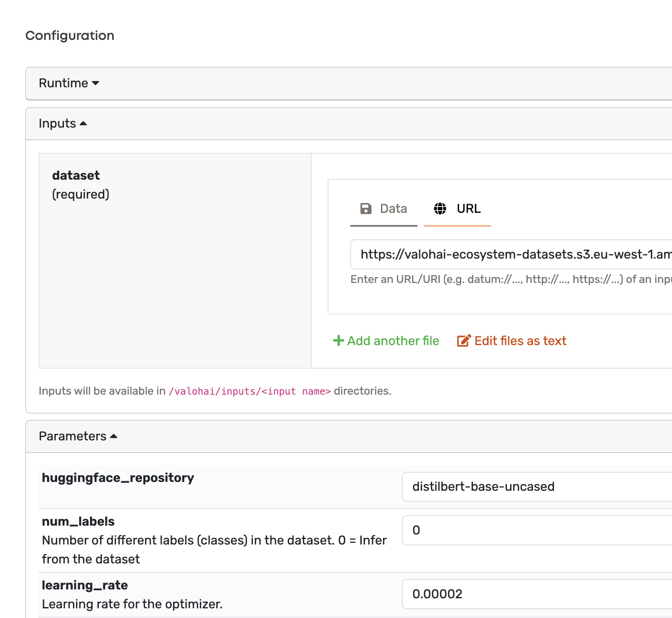This screenshot has width=672, height=618.
Task: Click the learning_rate value field
Action: click(537, 594)
